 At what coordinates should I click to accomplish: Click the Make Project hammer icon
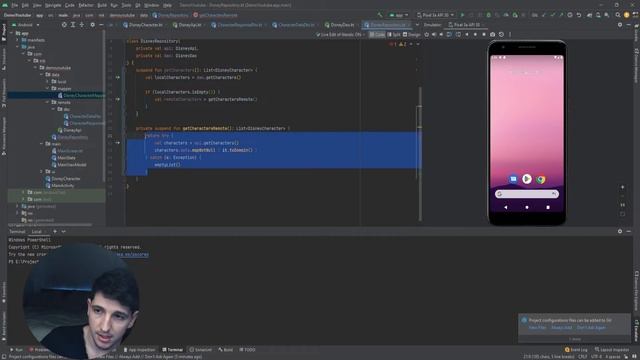[x=380, y=15]
